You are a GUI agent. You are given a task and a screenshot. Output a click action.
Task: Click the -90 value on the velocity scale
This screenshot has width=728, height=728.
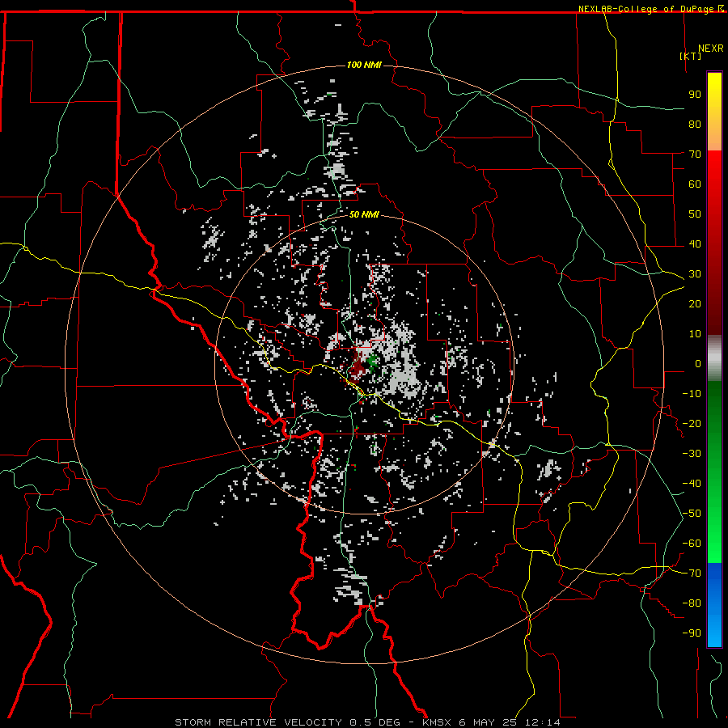(692, 633)
